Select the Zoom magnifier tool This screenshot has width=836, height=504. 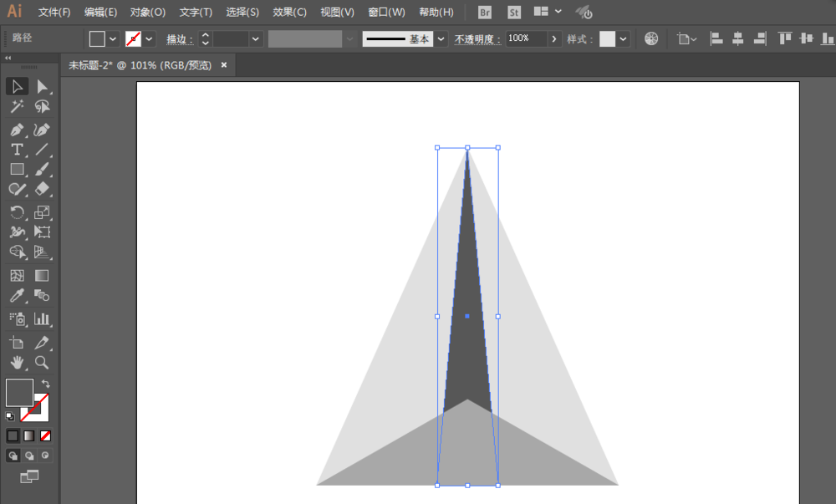coord(42,362)
